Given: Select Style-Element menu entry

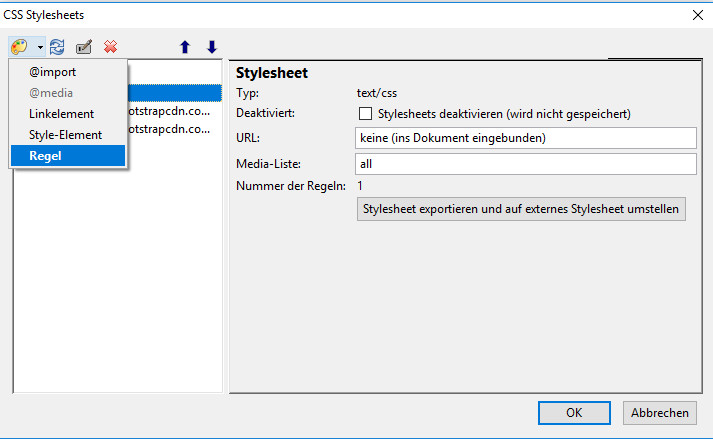Looking at the screenshot, I should (66, 135).
